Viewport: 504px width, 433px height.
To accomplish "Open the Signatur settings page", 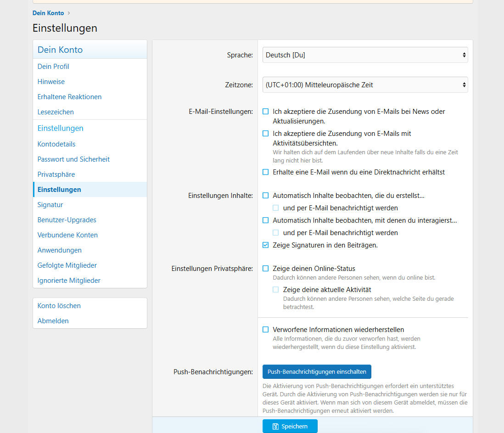I will coord(50,205).
